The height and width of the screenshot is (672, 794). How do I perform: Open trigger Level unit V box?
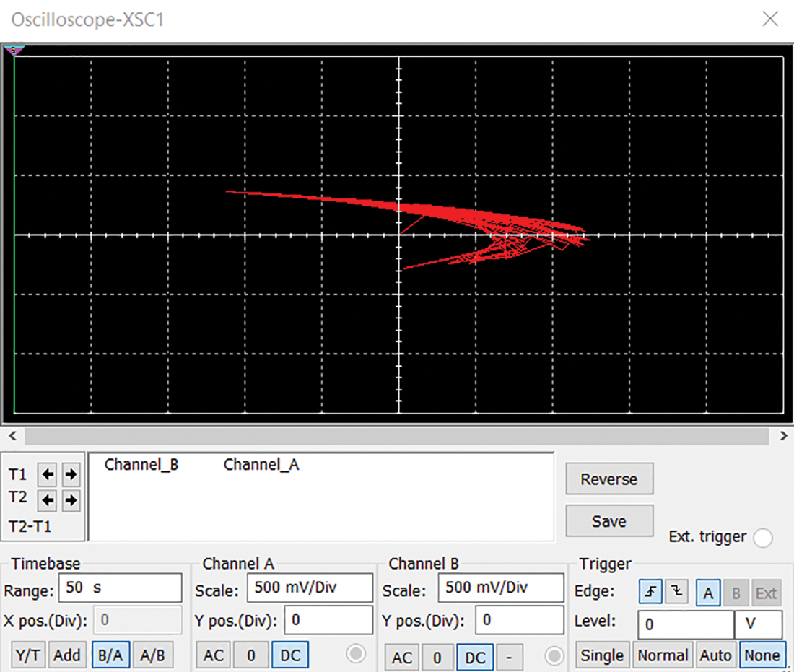pos(758,624)
